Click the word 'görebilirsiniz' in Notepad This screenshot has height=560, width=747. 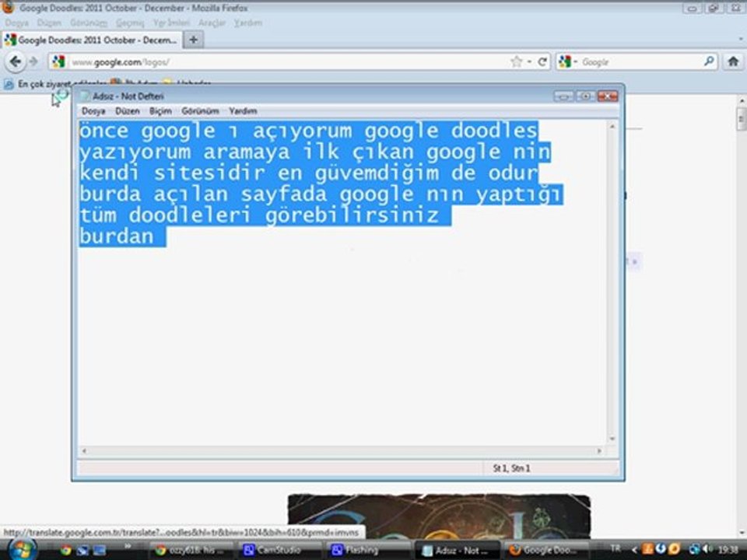[352, 215]
